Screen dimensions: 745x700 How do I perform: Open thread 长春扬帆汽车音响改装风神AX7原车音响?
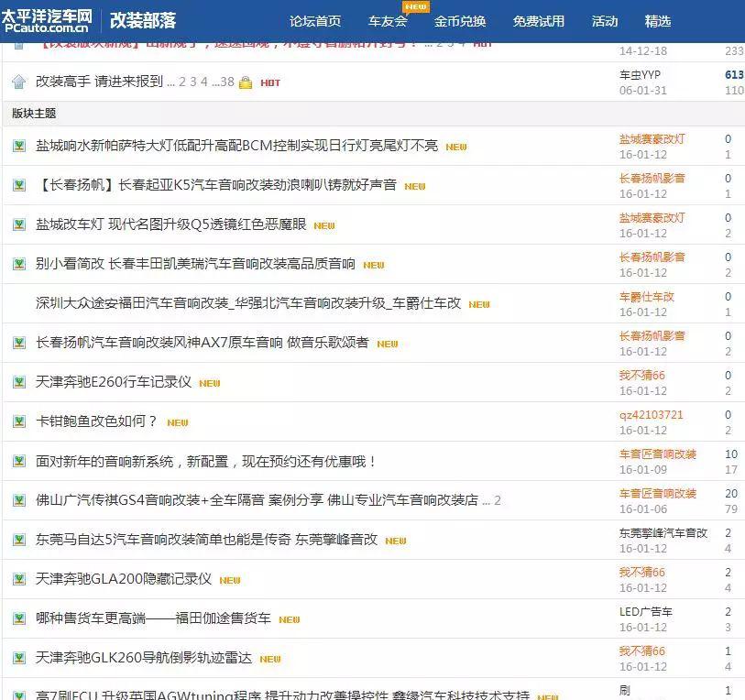click(x=202, y=343)
